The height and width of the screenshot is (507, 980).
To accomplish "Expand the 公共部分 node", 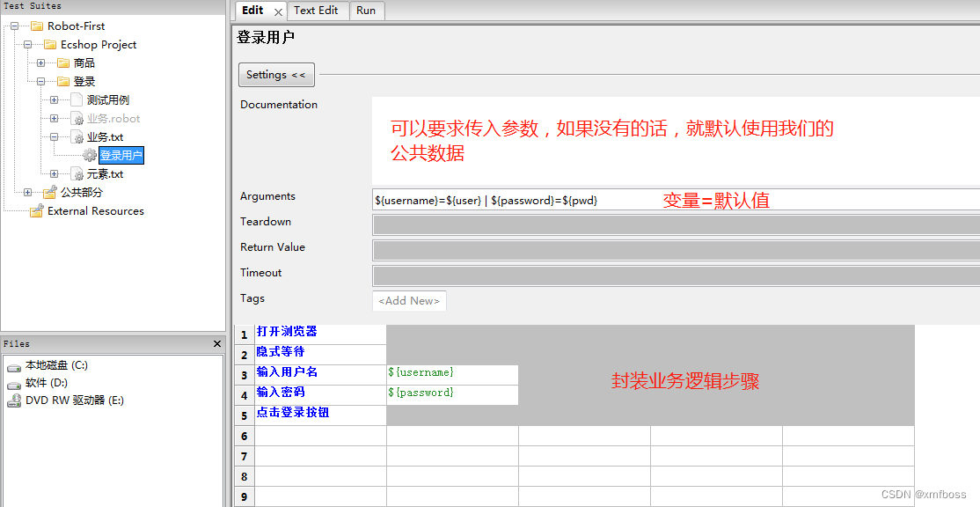I will point(27,193).
